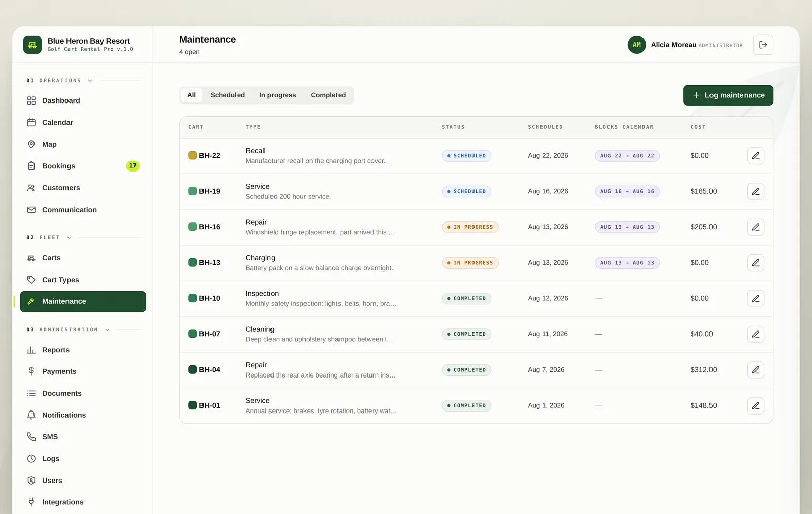Click the BH-13 cart label
The width and height of the screenshot is (812, 514).
pyautogui.click(x=210, y=263)
